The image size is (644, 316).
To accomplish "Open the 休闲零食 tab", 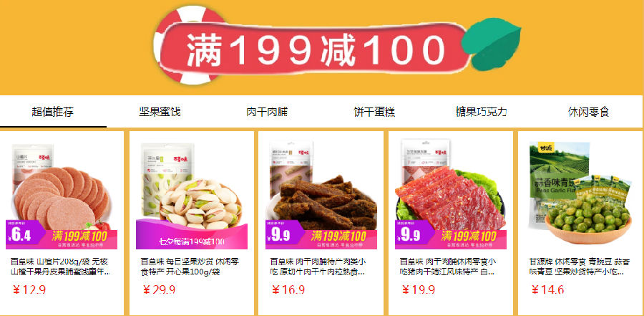I will click(588, 112).
